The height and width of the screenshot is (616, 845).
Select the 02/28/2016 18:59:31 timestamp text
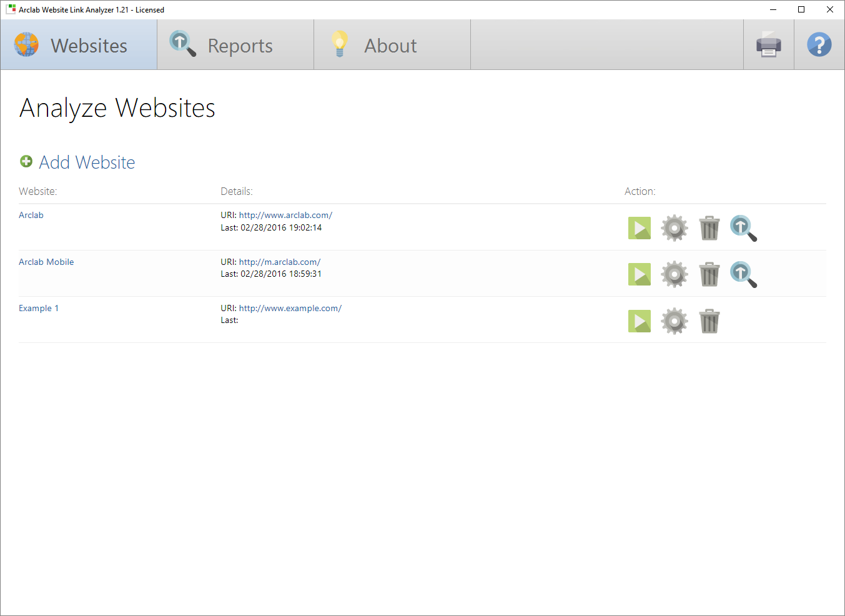(x=281, y=274)
